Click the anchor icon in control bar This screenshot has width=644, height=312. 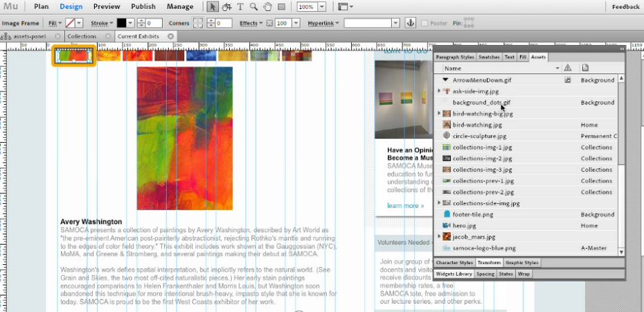click(x=411, y=23)
